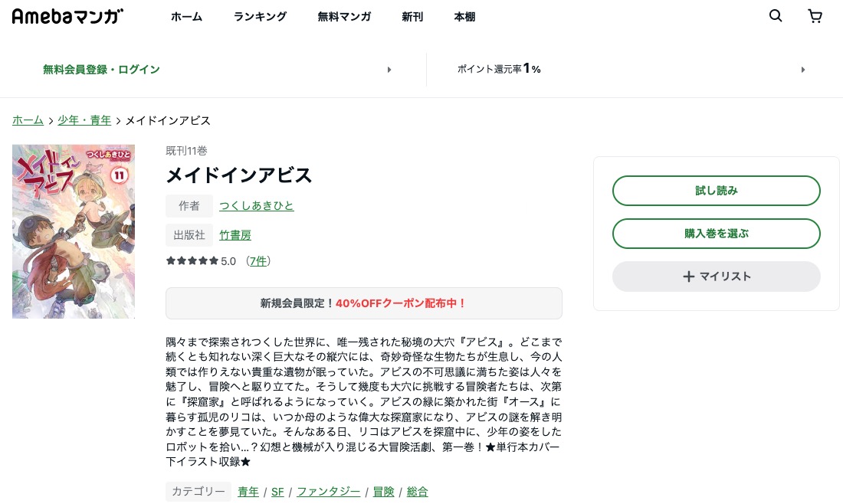Open ランキング navigation item
The height and width of the screenshot is (504, 843).
(x=260, y=17)
